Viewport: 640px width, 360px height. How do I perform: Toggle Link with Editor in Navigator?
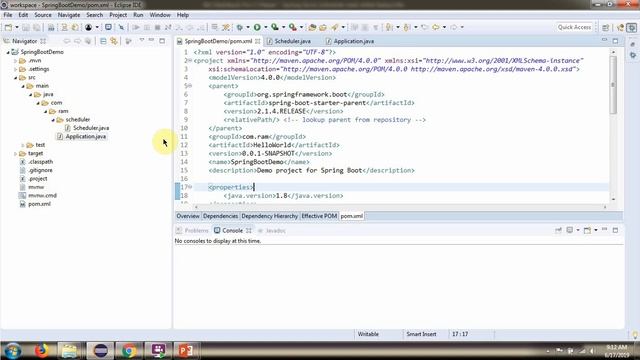114,41
